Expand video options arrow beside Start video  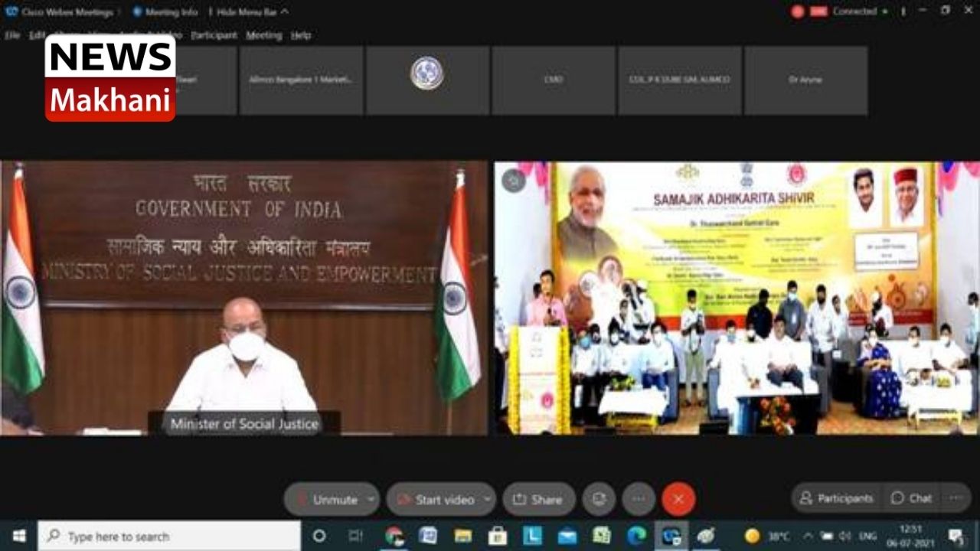pos(488,500)
